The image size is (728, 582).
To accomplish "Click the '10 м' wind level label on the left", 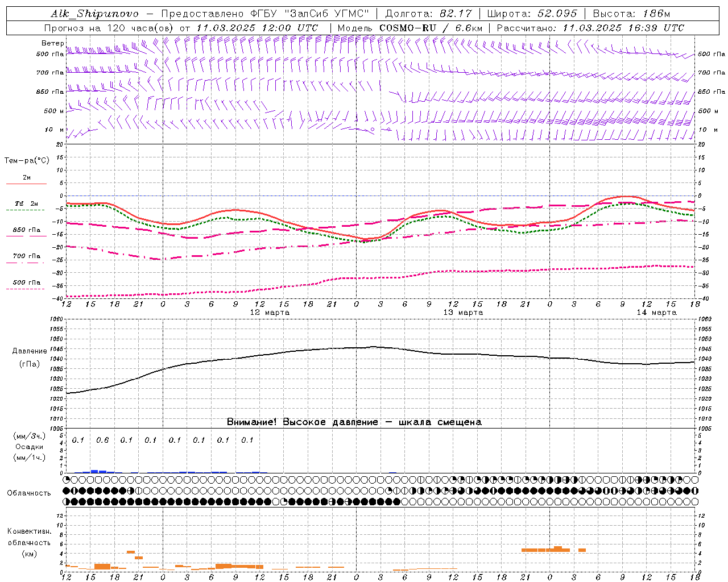I will coord(55,130).
